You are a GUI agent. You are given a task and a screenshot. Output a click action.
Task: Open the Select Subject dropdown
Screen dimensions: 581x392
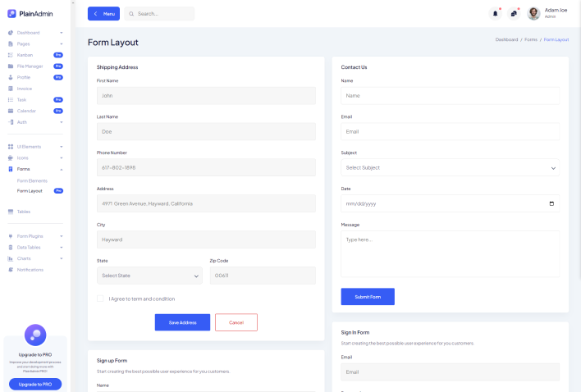450,167
